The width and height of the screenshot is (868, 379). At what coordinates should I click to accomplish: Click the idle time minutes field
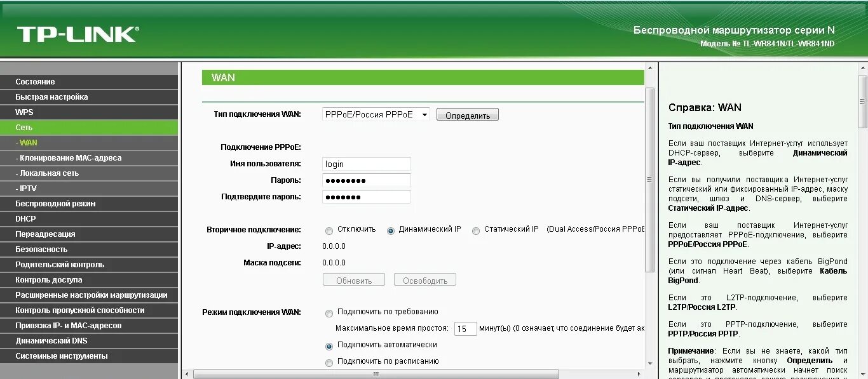(x=466, y=329)
